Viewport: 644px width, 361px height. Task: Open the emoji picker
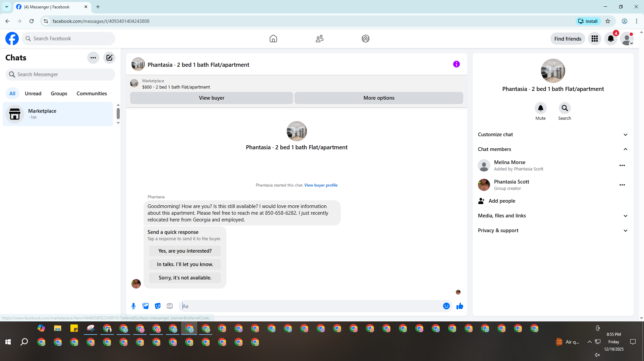pos(446,306)
